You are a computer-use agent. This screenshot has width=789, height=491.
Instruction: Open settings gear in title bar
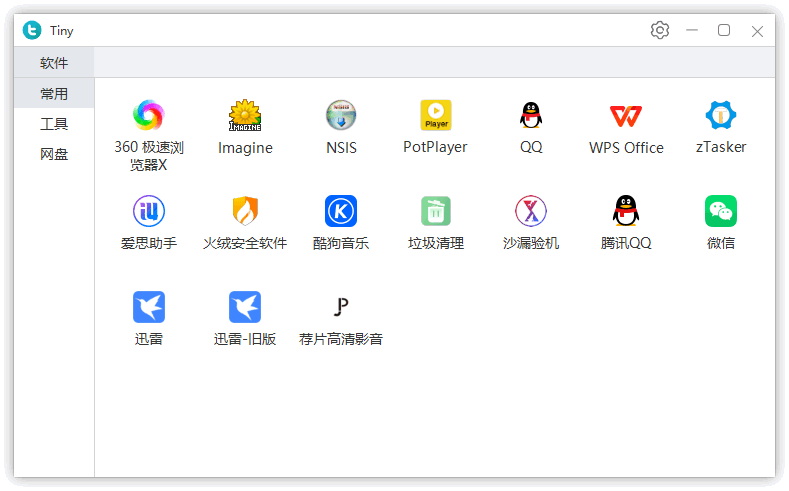pos(659,30)
